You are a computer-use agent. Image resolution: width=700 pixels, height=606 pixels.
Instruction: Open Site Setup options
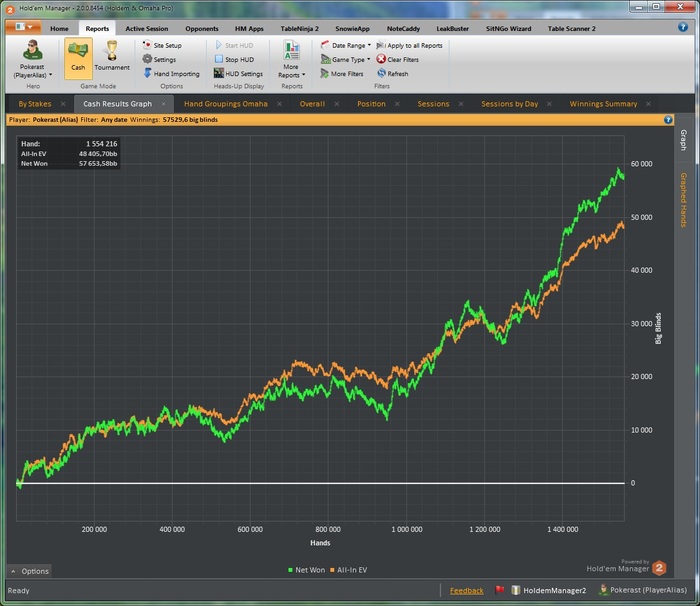(162, 45)
